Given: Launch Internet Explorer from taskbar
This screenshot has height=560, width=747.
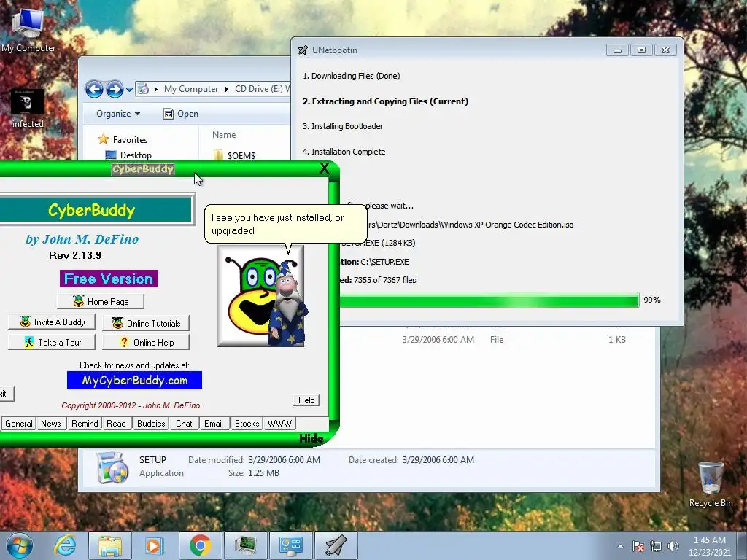Looking at the screenshot, I should [65, 545].
